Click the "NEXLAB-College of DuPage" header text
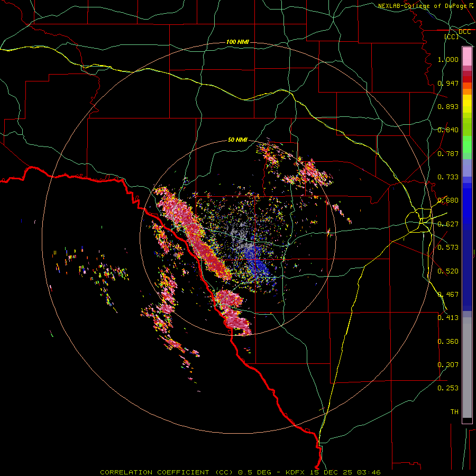Viewport: 476px width, 476px height. [x=422, y=6]
